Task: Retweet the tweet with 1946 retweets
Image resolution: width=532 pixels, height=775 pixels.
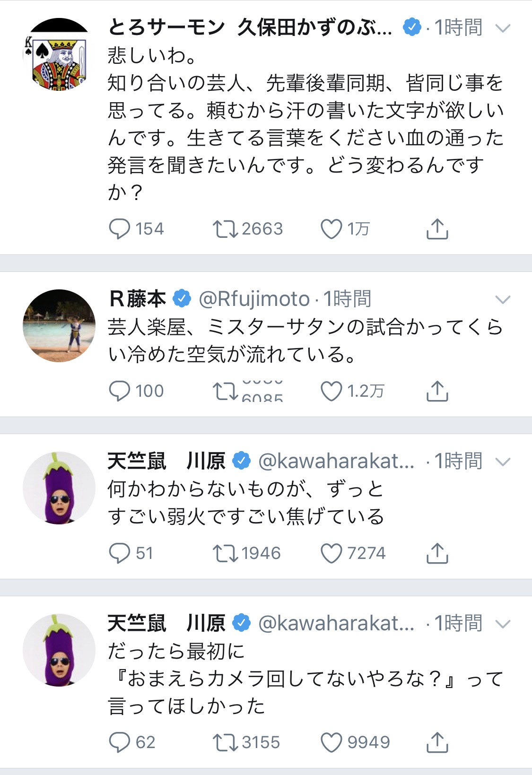Action: pos(225,554)
